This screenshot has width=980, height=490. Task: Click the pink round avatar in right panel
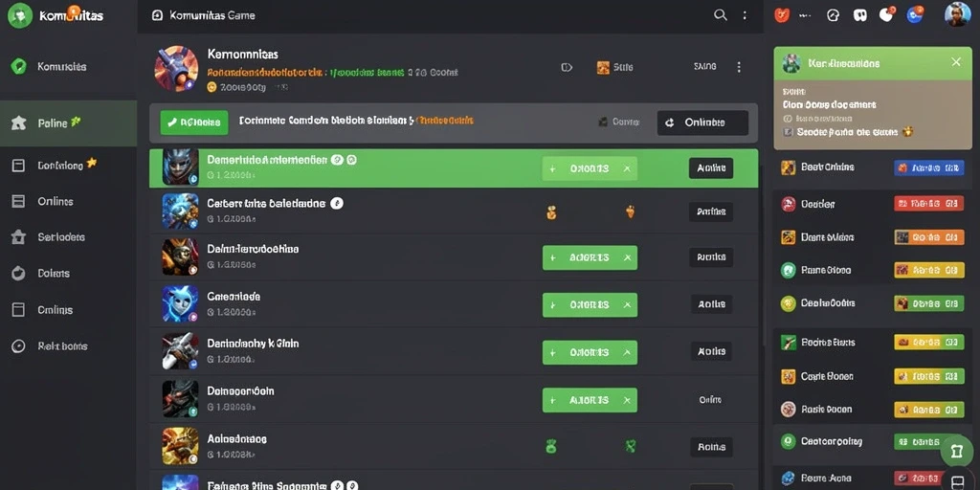click(x=789, y=410)
